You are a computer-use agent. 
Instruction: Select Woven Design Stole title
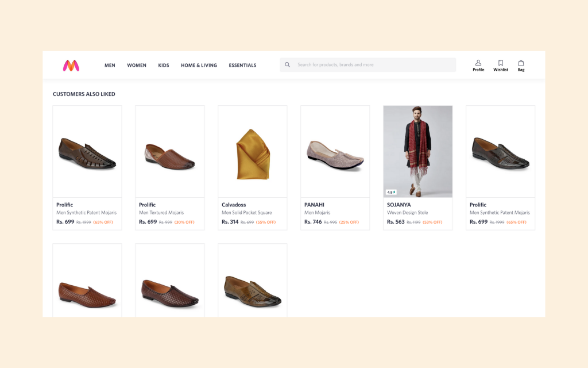pyautogui.click(x=407, y=213)
